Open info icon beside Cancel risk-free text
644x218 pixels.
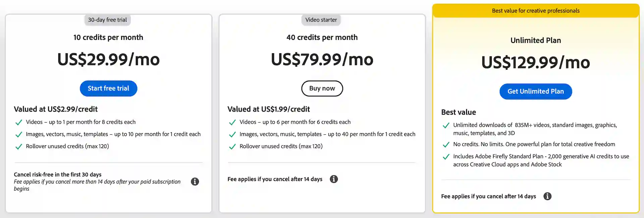(x=195, y=182)
